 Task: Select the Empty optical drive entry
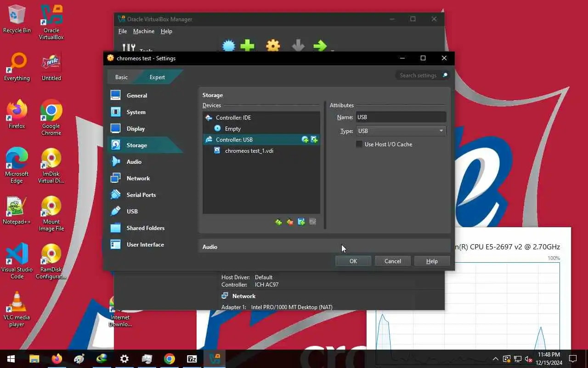coord(261,128)
